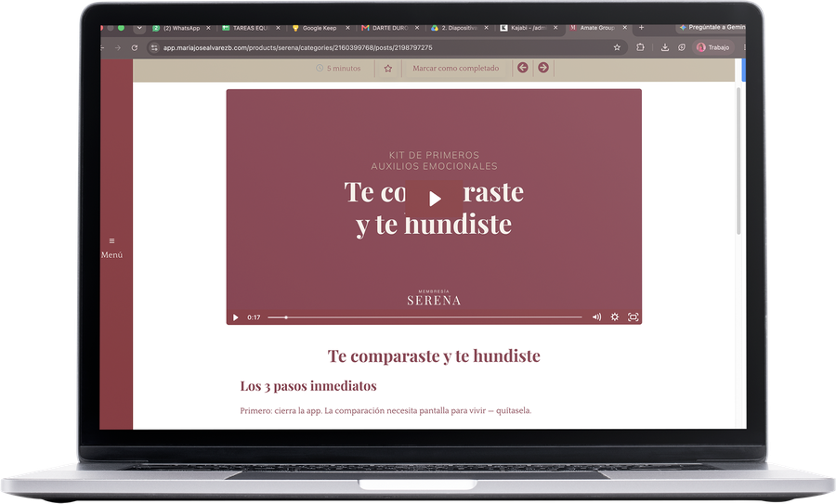Open Pregúntale a Gemini button
836x504 pixels.
pyautogui.click(x=712, y=27)
